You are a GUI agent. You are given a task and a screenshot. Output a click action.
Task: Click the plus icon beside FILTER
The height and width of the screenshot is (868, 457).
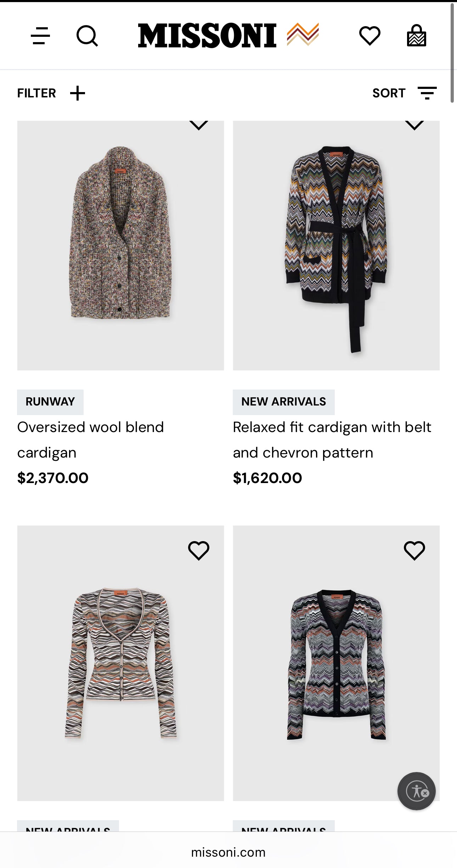point(78,93)
